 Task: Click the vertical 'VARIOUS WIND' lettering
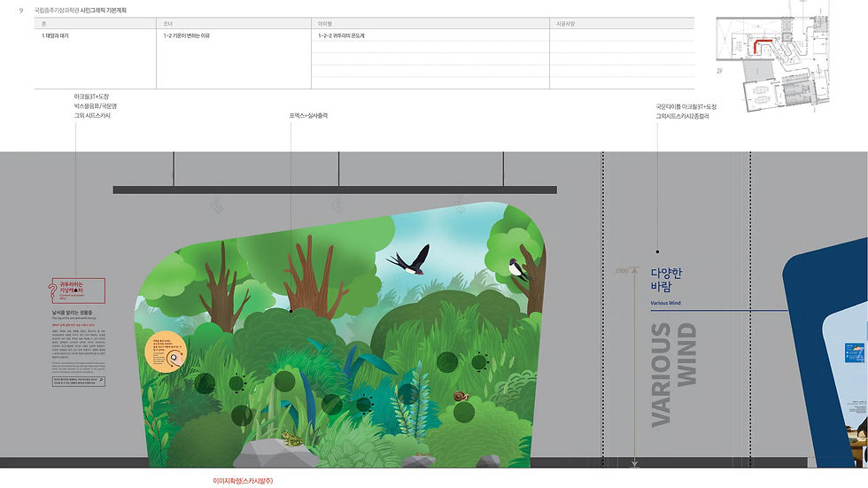(674, 376)
